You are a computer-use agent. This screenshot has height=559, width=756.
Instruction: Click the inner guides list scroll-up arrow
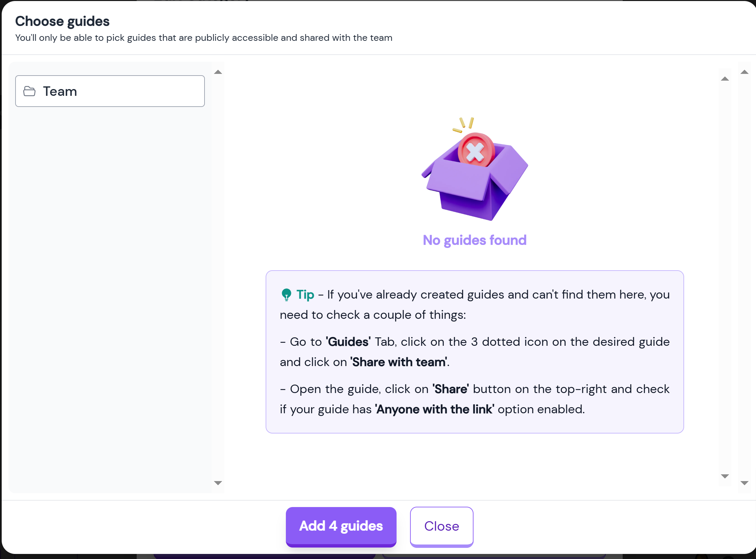click(x=725, y=79)
